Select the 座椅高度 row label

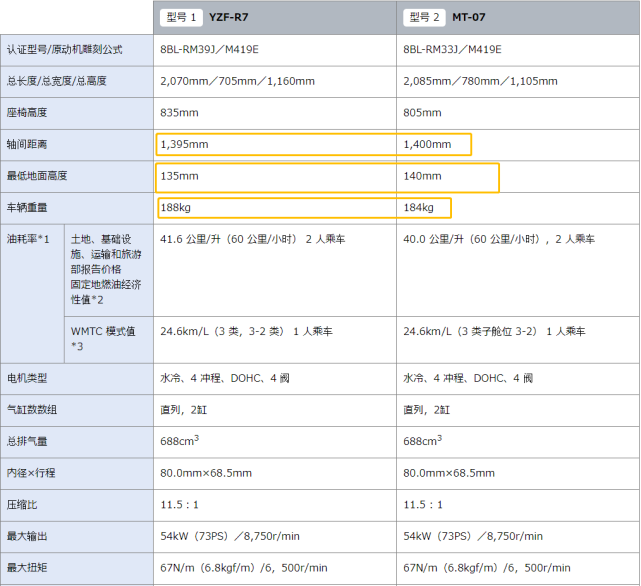coord(27,112)
